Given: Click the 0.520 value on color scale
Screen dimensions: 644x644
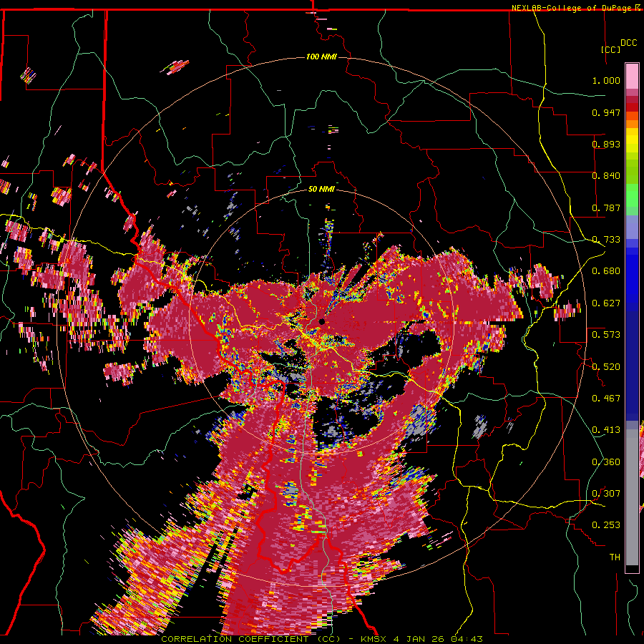Looking at the screenshot, I should (606, 367).
